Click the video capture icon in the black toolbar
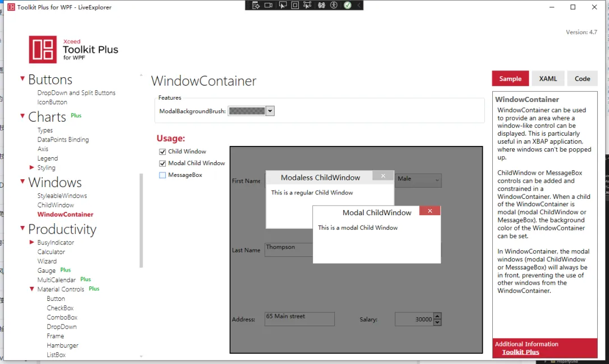The width and height of the screenshot is (609, 364). (268, 5)
